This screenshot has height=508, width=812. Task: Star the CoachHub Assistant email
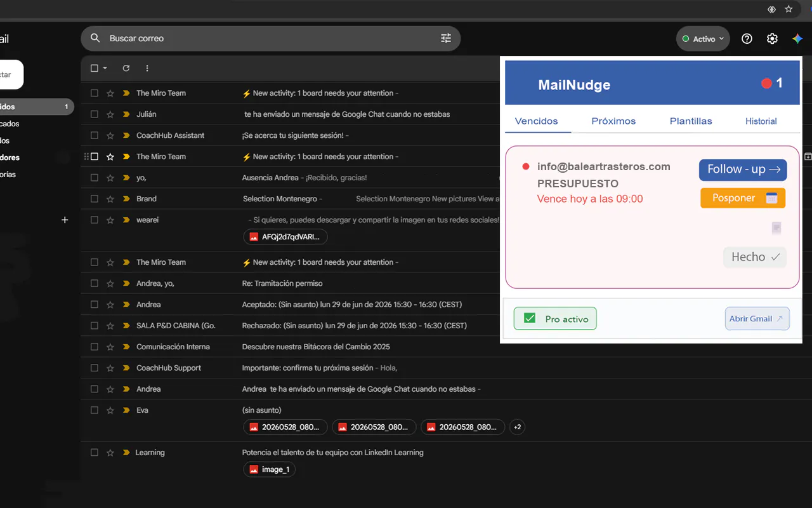tap(110, 135)
